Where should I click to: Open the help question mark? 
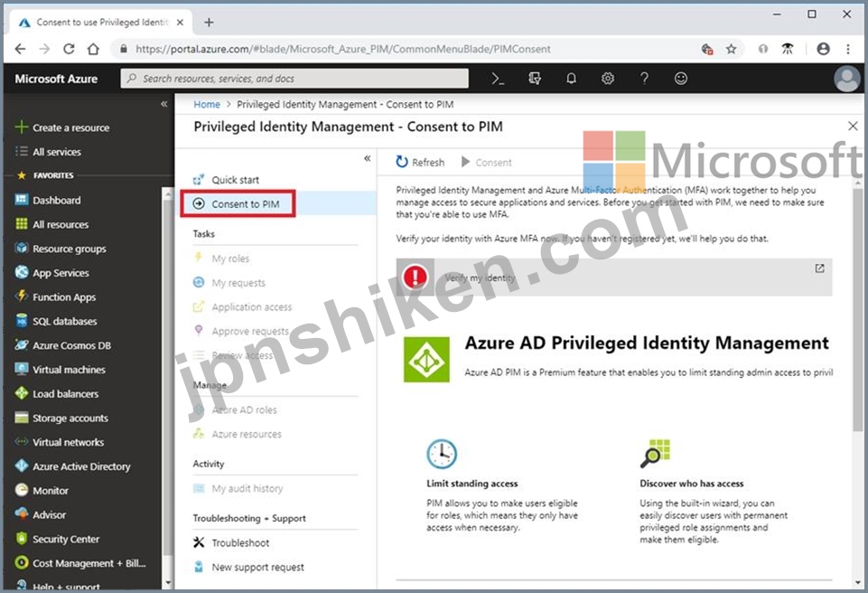644,79
